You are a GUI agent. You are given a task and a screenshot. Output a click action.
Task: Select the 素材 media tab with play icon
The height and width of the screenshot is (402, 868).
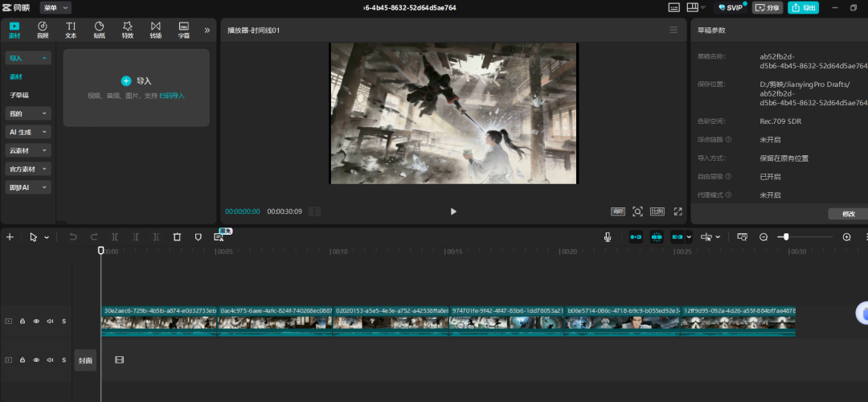pos(14,30)
